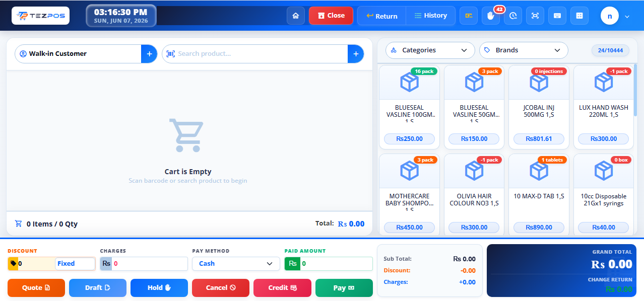Open the recent transactions clock icon
Viewport: 644px width, 301px height.
[x=513, y=16]
